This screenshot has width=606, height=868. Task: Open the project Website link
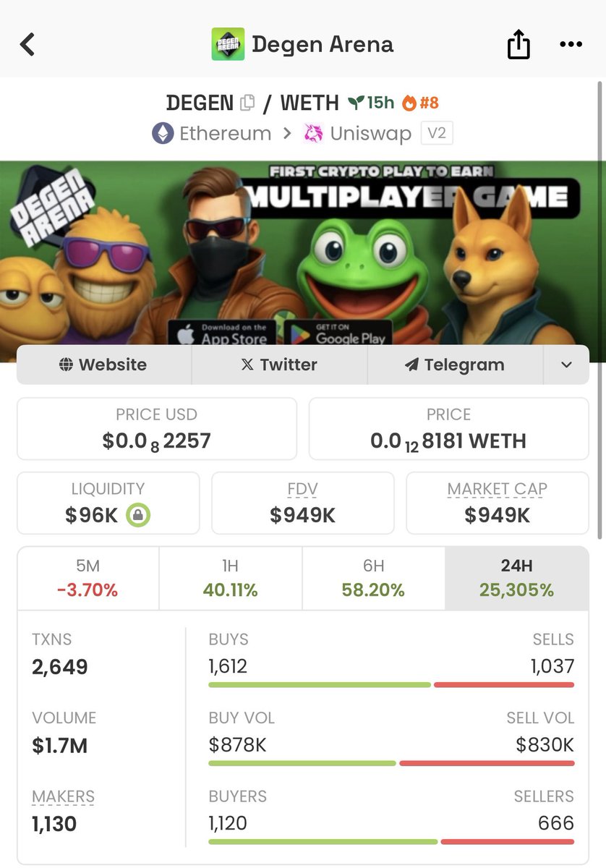(x=104, y=365)
